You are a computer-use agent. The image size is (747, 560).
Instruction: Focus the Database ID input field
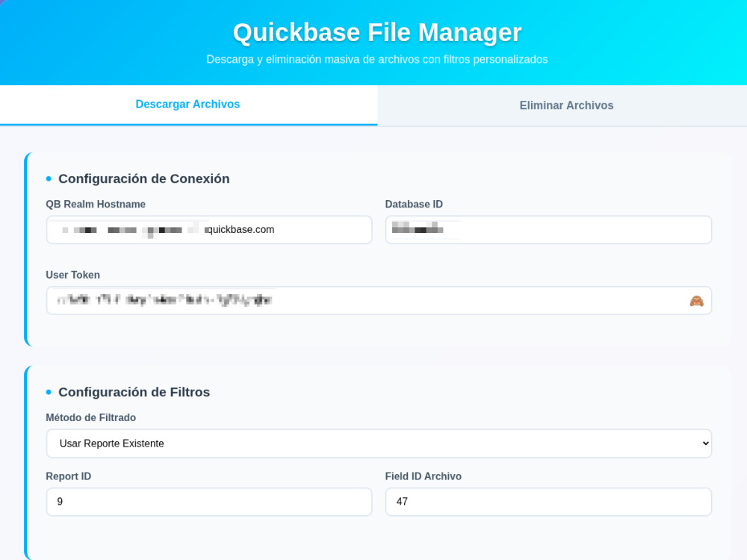[548, 229]
